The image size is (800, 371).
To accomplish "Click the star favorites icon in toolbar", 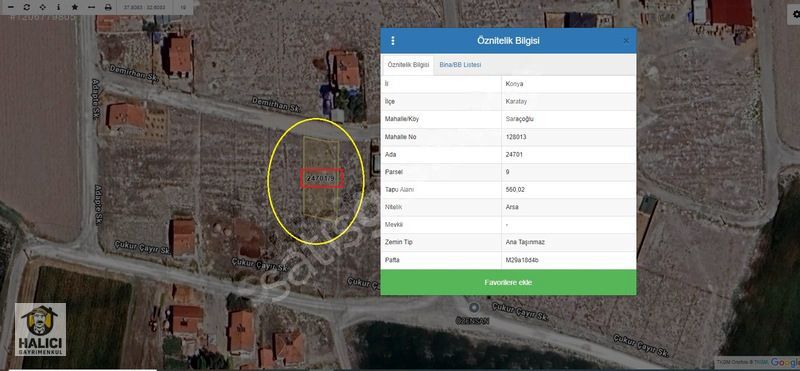I will click(x=75, y=7).
